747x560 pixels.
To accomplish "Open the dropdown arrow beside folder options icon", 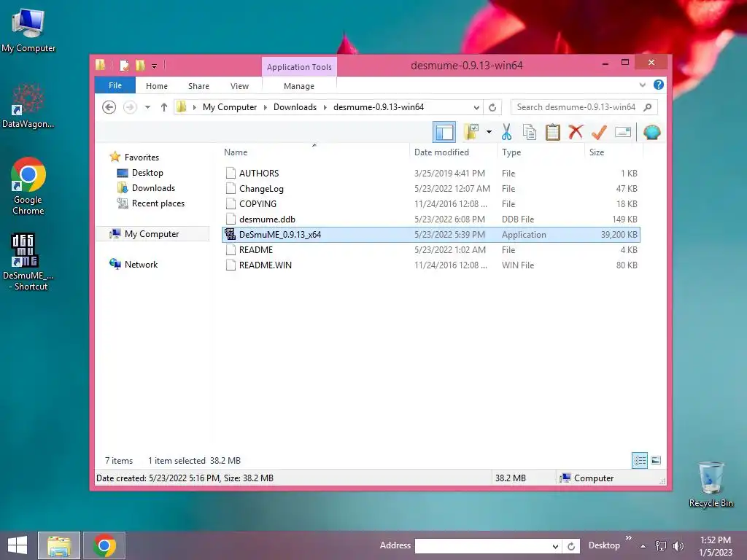I will point(489,132).
